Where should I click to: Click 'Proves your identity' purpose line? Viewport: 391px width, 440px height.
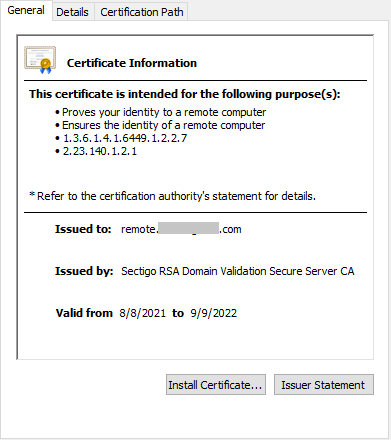[x=164, y=112]
